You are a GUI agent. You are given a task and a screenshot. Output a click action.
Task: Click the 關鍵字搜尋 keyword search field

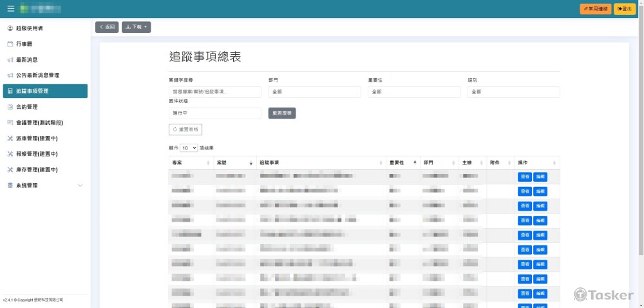click(214, 92)
